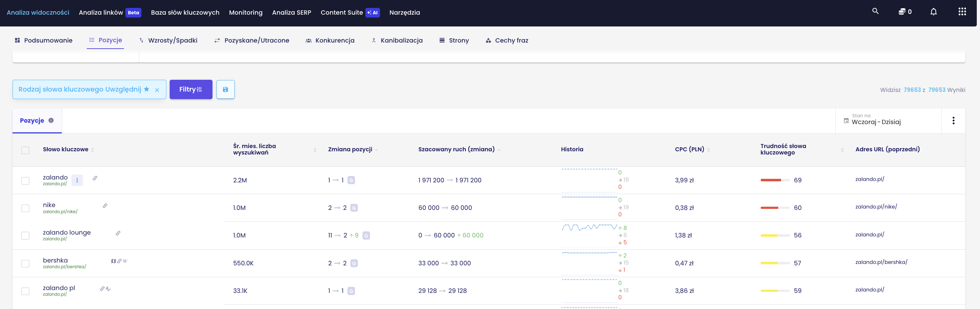Click Google icon in zalando lounge row
Screen dimensions: 980x309
(x=366, y=235)
